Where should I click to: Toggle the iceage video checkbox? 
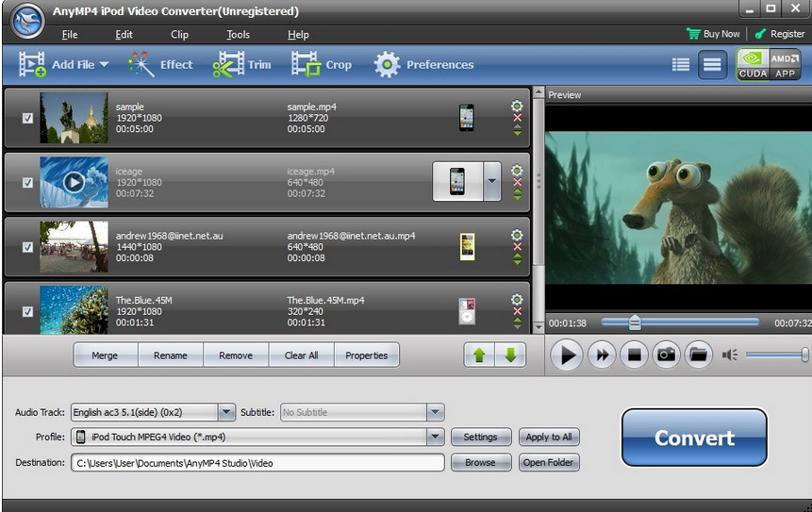point(27,183)
